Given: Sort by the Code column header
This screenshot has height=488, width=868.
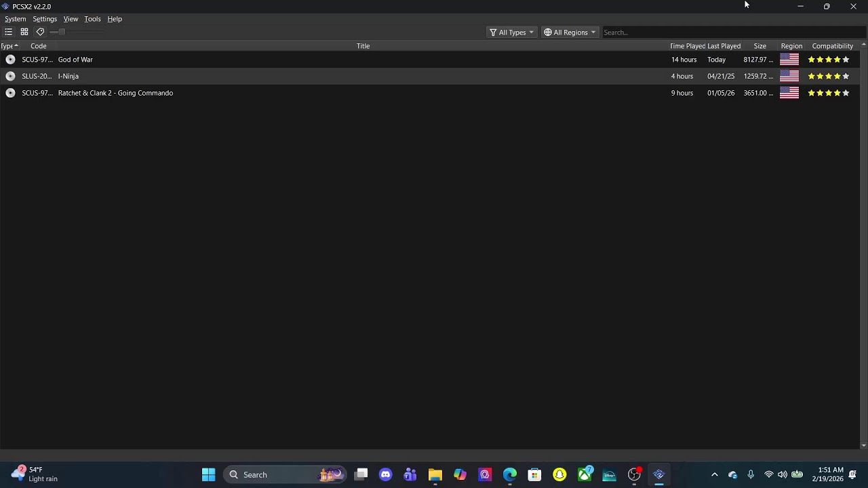Looking at the screenshot, I should [x=38, y=46].
